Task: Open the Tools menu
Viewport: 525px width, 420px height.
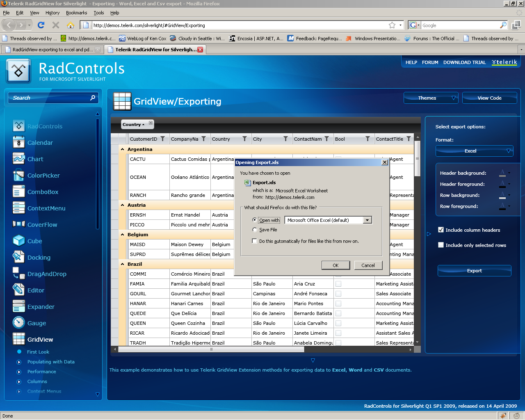Action: pyautogui.click(x=99, y=13)
